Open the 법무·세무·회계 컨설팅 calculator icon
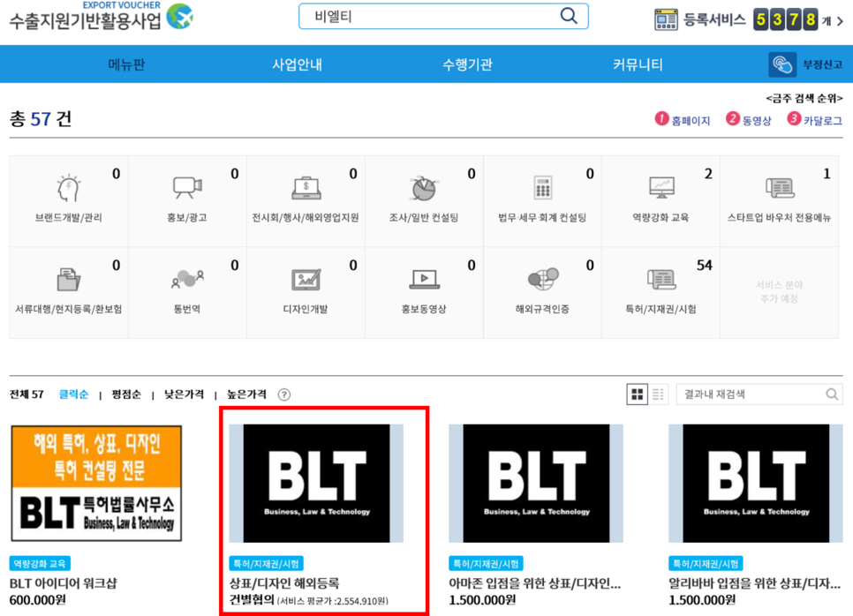Image resolution: width=853 pixels, height=616 pixels. (x=542, y=188)
